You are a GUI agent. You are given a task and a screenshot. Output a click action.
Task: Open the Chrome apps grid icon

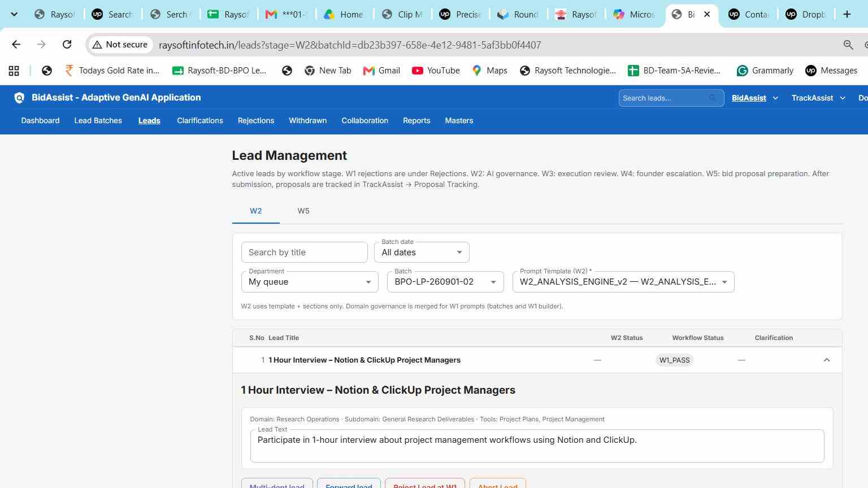tap(14, 71)
